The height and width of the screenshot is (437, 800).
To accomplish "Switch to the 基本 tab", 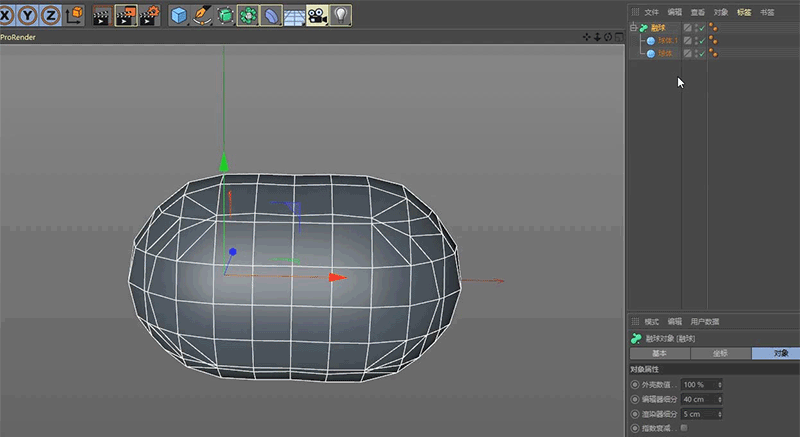I will point(659,353).
